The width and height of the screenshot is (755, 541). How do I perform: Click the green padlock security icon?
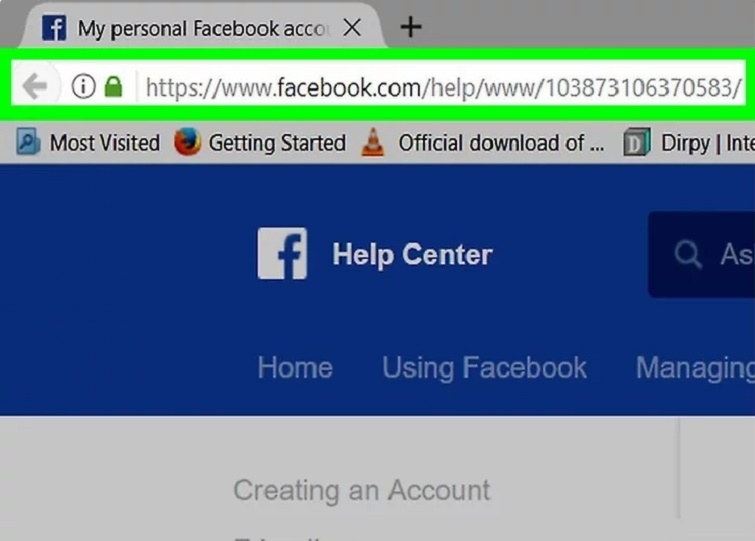[114, 87]
